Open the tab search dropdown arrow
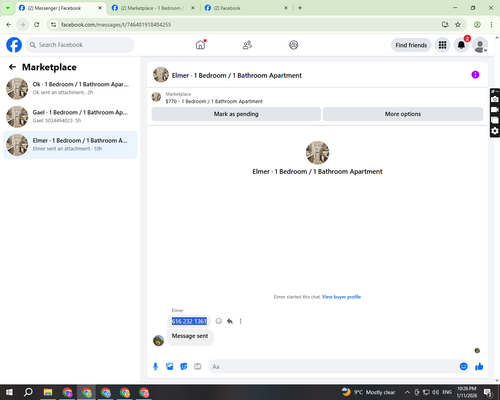This screenshot has height=400, width=500. point(7,8)
